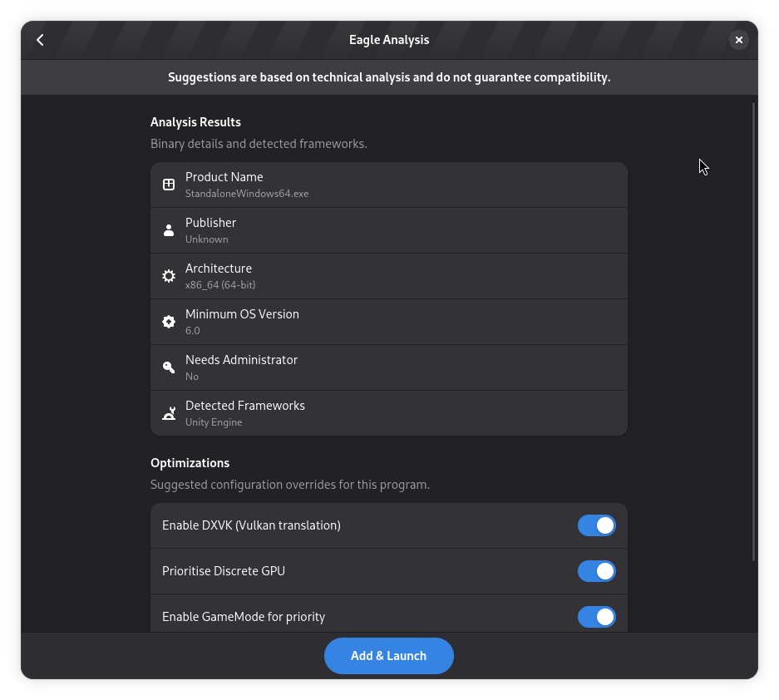Select the StandaloneWindows64.exe product entry
The width and height of the screenshot is (779, 700).
tap(389, 185)
